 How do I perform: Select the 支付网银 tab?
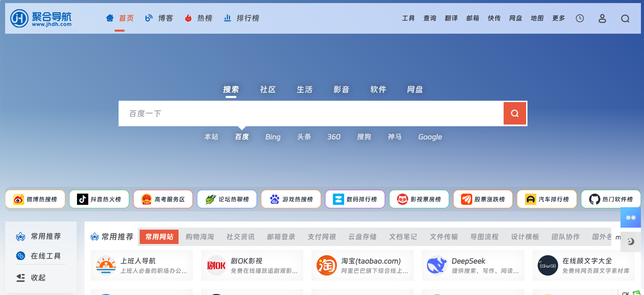point(322,236)
